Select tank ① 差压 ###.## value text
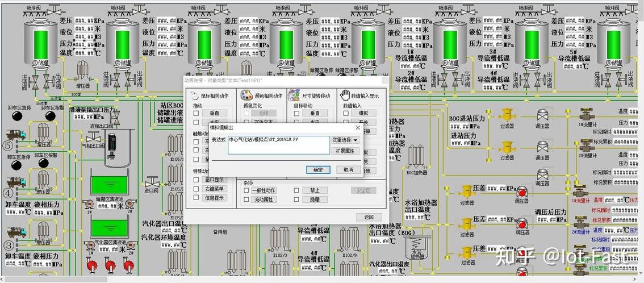644x283 pixels. [x=85, y=21]
